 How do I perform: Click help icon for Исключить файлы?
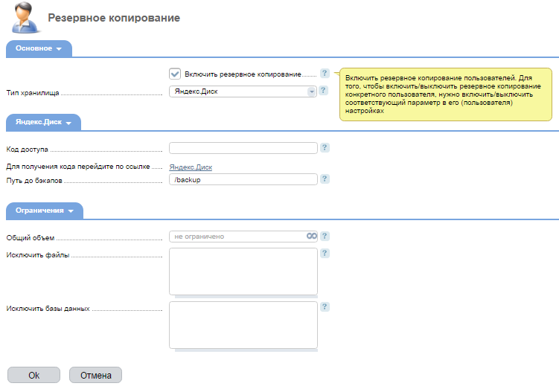point(325,253)
